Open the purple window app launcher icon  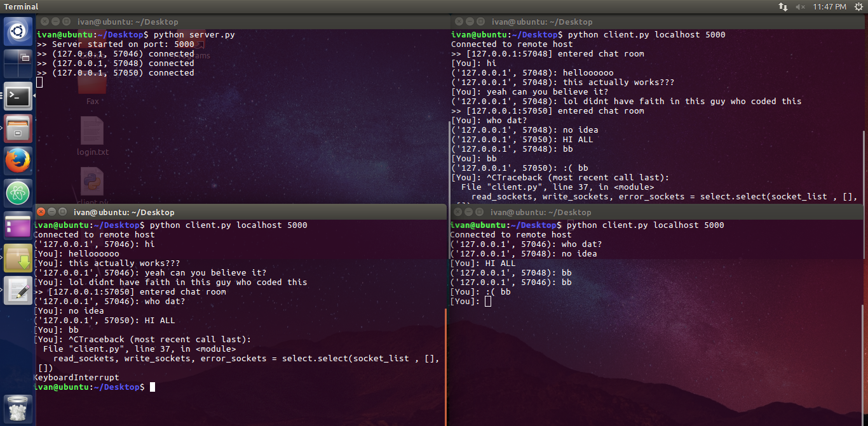18,227
